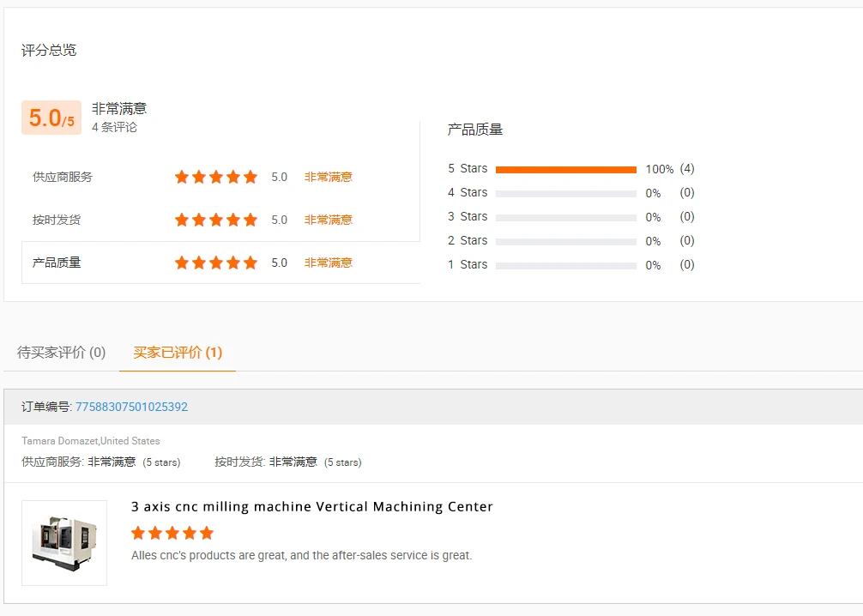
Task: Open the 3 axis cnc milling machine title
Action: click(311, 506)
